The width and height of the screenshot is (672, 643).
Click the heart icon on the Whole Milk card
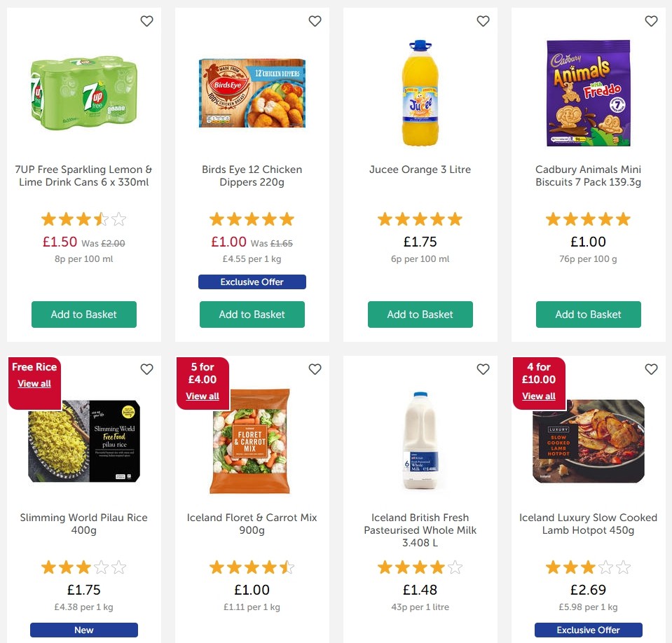pyautogui.click(x=483, y=369)
